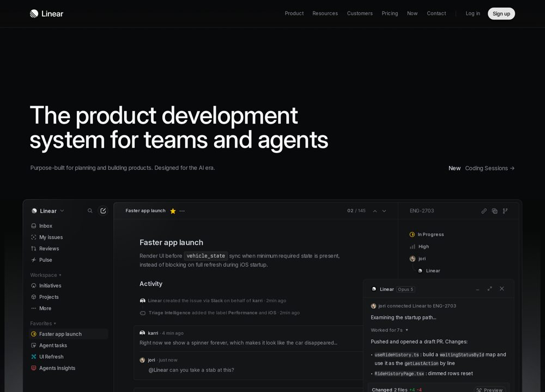The height and width of the screenshot is (392, 545).
Task: Click the ENG-2703 issue ID
Action: coord(422,211)
